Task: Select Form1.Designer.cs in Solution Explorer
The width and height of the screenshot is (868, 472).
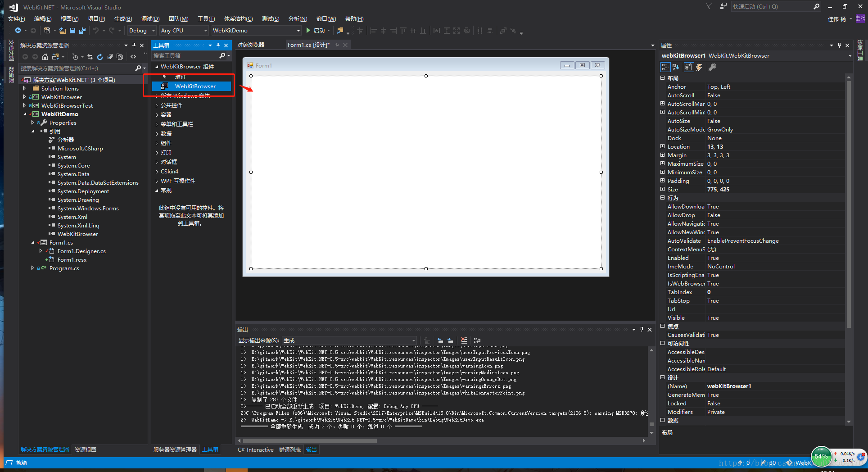Action: point(81,251)
